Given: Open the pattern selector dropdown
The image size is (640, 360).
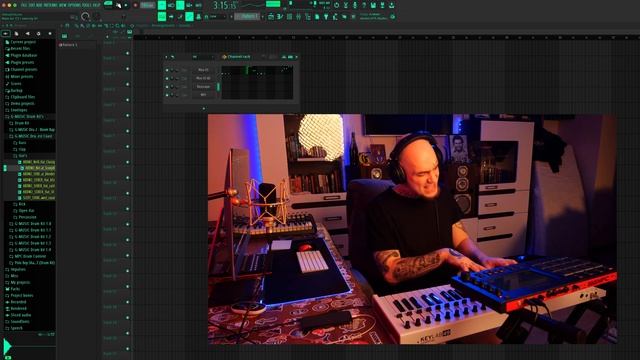Looking at the screenshot, I should (248, 16).
